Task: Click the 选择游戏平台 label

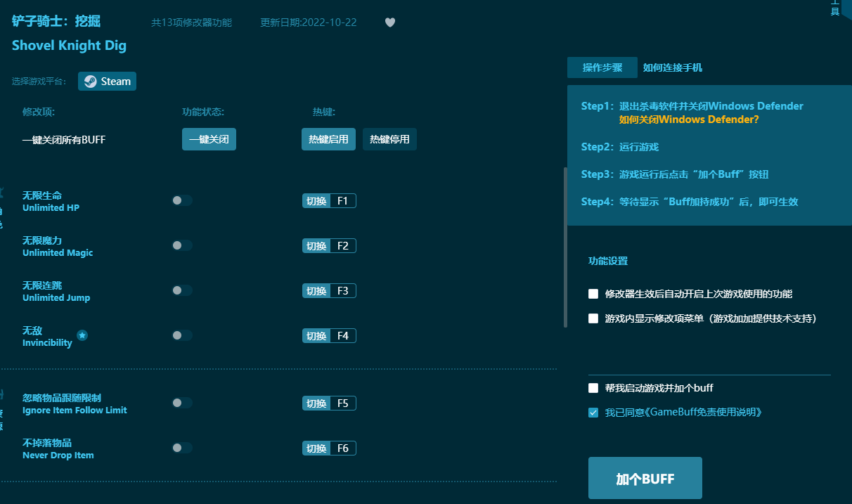Action: 39,82
